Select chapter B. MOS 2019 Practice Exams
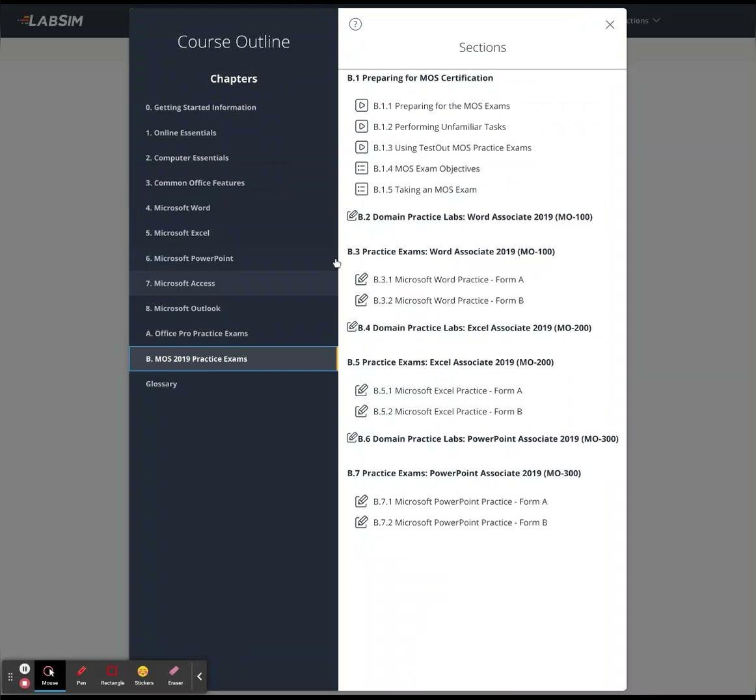The width and height of the screenshot is (756, 700). pos(234,358)
